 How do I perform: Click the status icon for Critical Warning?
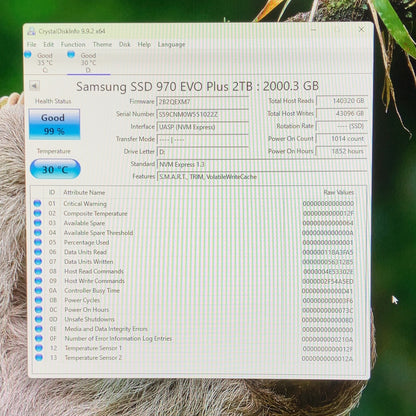37,203
